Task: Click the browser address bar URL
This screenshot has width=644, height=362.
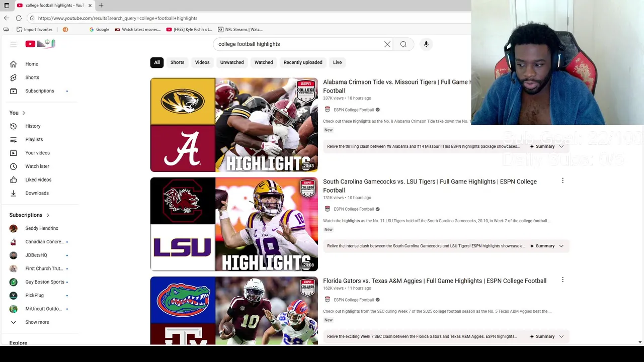Action: pos(118,18)
